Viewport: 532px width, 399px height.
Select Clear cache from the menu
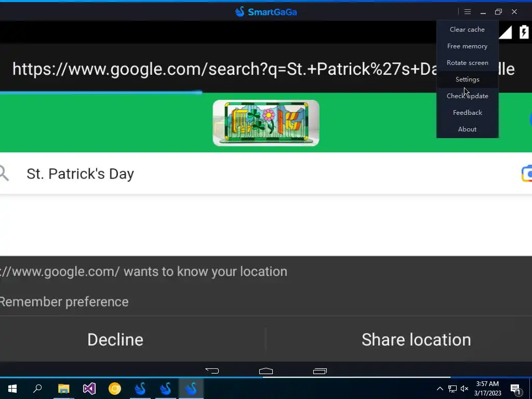[x=467, y=30]
